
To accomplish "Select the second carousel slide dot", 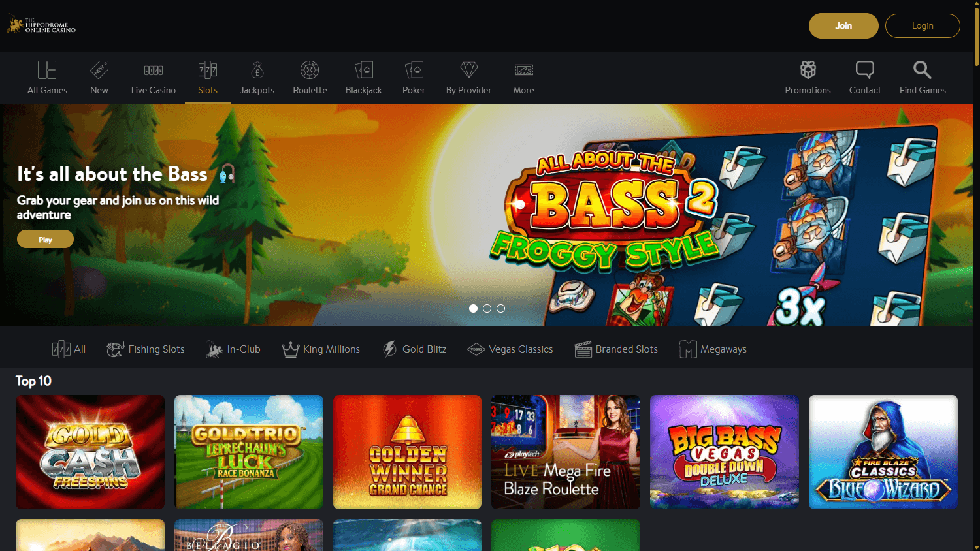I will pyautogui.click(x=487, y=308).
